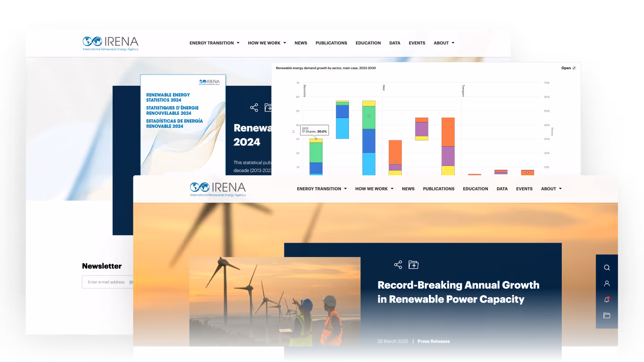Open Events in the front window menu

point(524,189)
